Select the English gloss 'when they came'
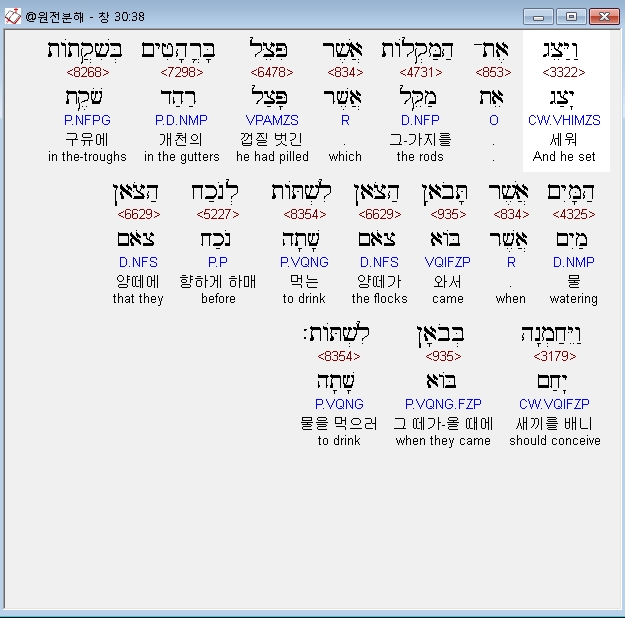625x618 pixels. click(x=443, y=441)
